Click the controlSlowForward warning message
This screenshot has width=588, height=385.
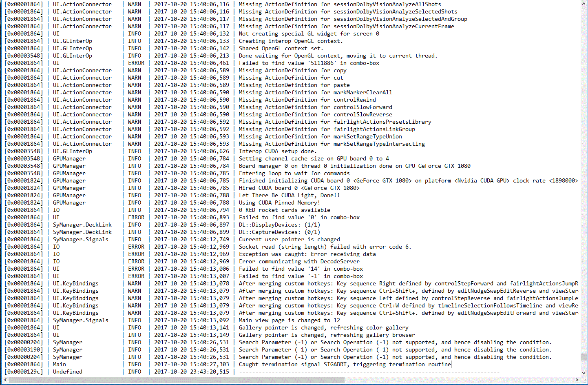coord(315,107)
